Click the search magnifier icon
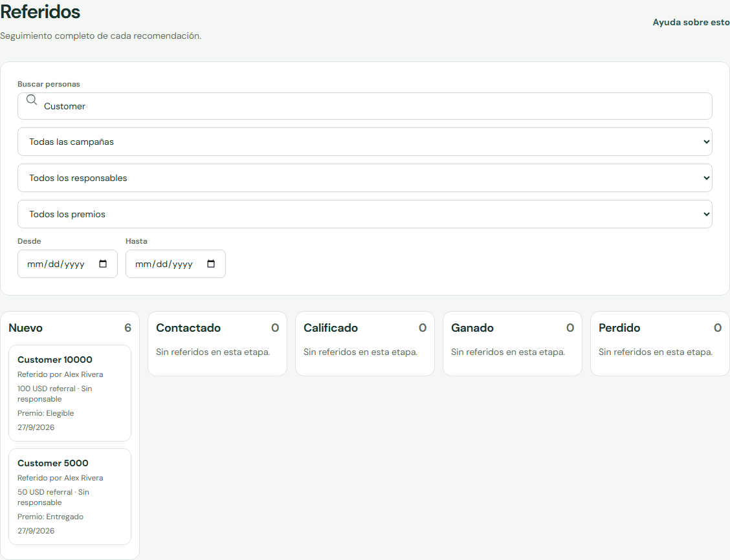The height and width of the screenshot is (560, 730). [32, 100]
